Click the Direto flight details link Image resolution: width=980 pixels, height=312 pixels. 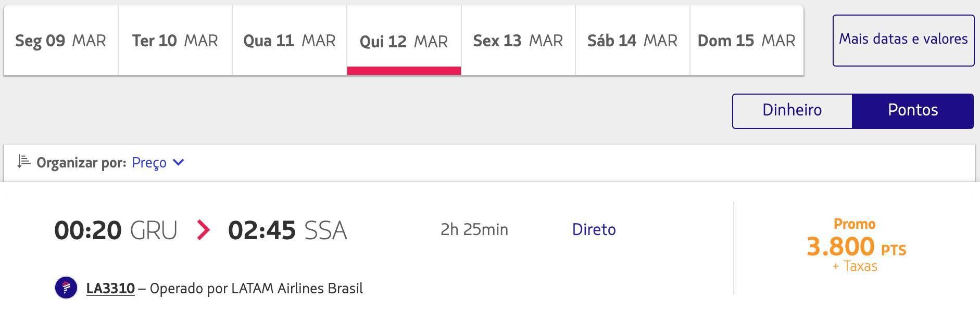[x=594, y=229]
